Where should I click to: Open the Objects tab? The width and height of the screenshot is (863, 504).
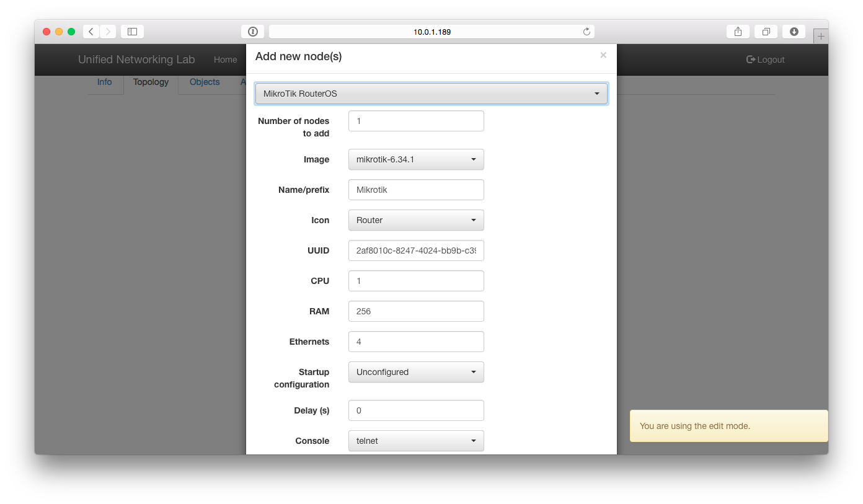205,82
